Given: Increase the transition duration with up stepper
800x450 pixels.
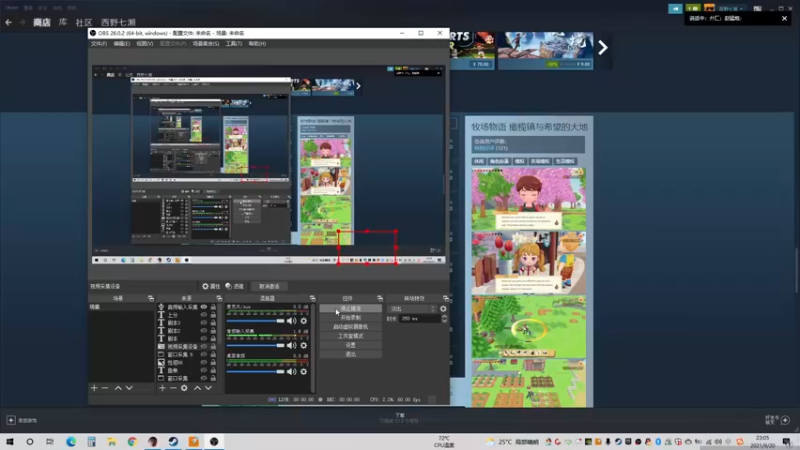Looking at the screenshot, I should [x=444, y=316].
